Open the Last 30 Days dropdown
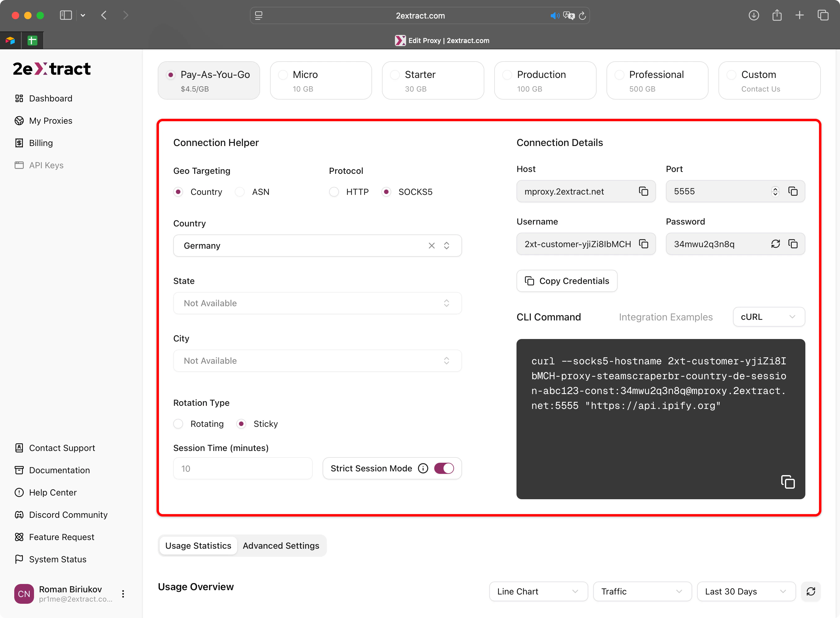840x618 pixels. (x=746, y=591)
